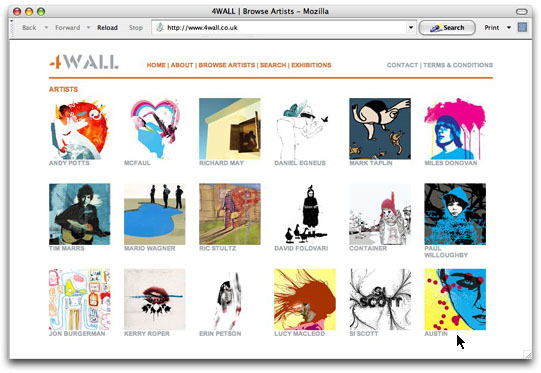Click the JON BURGERMAN name link
541x373 pixels.
[x=77, y=334]
